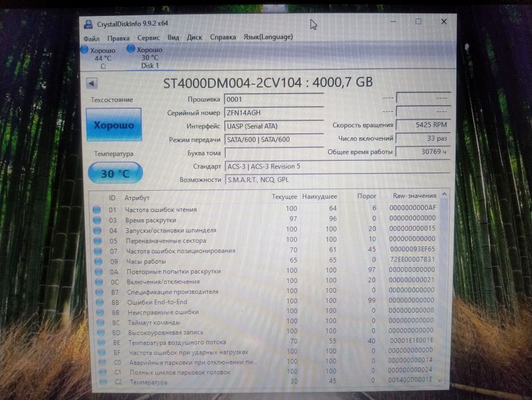This screenshot has width=532, height=400.
Task: Click the Стандарт field ACS-3 Revision 5
Action: pyautogui.click(x=337, y=167)
